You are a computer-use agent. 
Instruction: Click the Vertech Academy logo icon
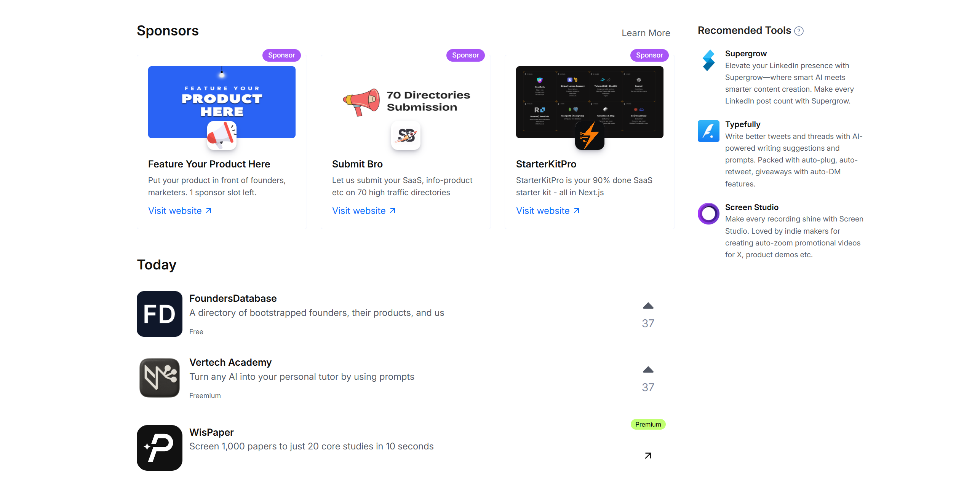(x=159, y=378)
